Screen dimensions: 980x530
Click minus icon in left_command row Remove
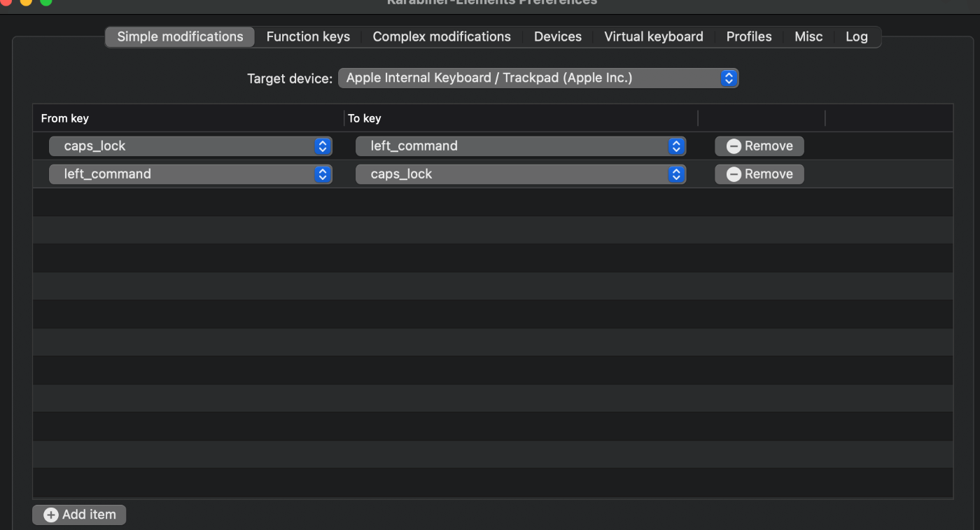coord(734,174)
